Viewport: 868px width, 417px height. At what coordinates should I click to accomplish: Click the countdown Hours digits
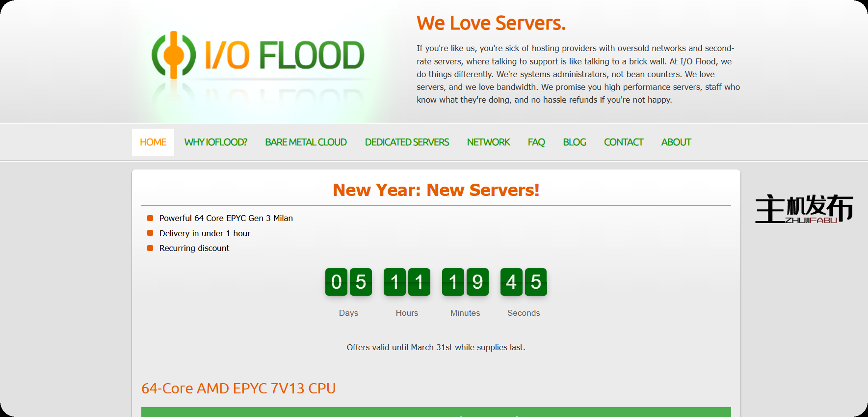pyautogui.click(x=407, y=282)
